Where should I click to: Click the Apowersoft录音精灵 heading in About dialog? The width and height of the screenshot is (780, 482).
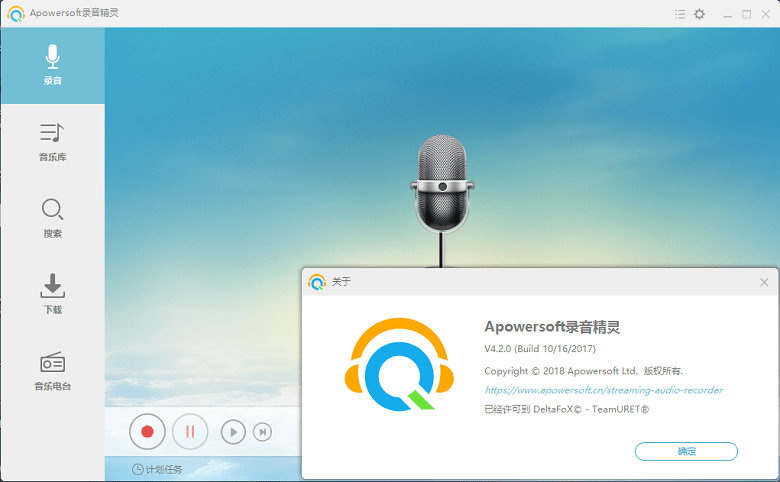point(552,327)
